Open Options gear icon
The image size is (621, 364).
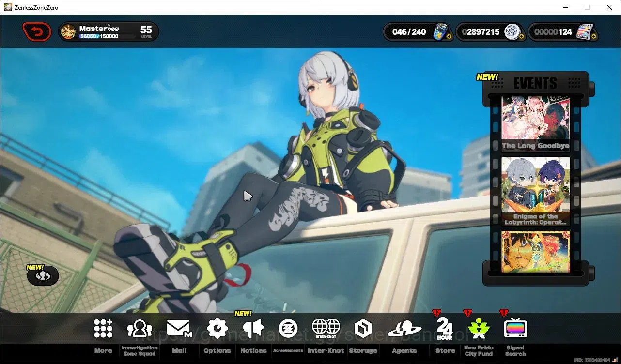pos(217,329)
